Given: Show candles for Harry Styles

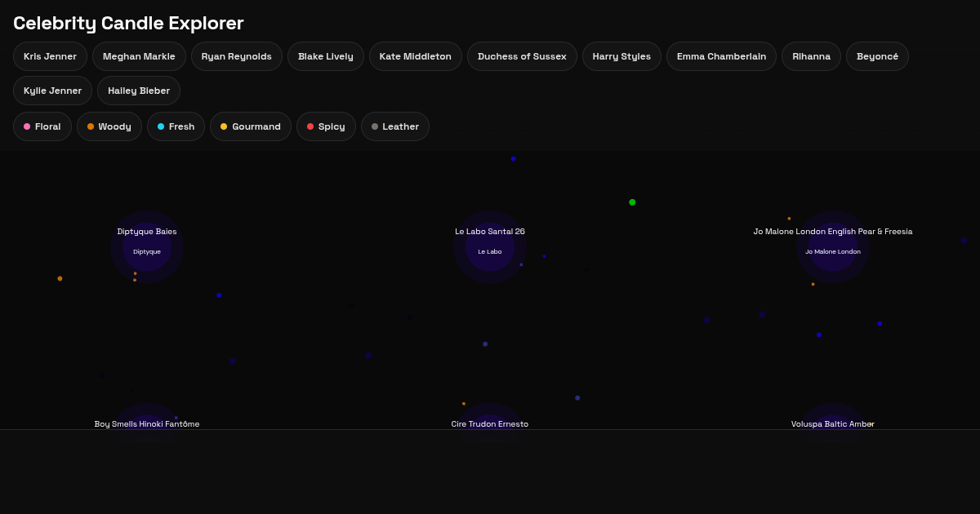Looking at the screenshot, I should pos(621,56).
